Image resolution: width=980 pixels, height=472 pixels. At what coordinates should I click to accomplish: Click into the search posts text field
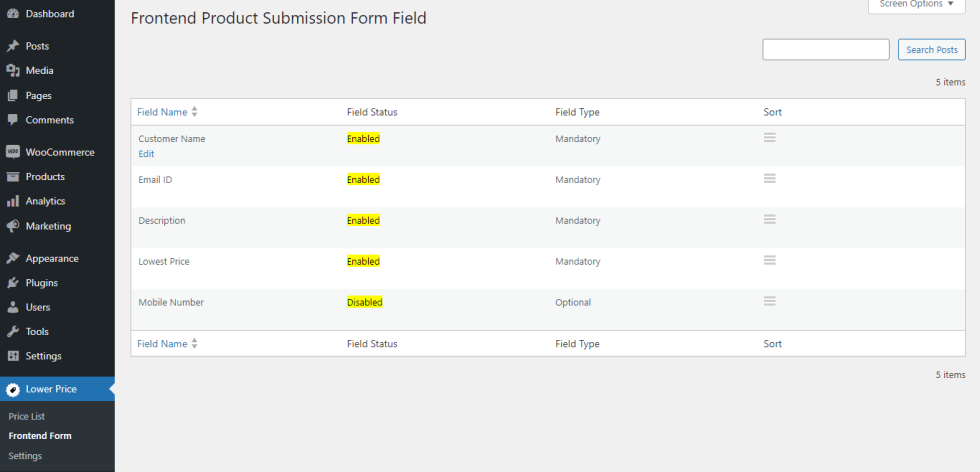coord(825,50)
